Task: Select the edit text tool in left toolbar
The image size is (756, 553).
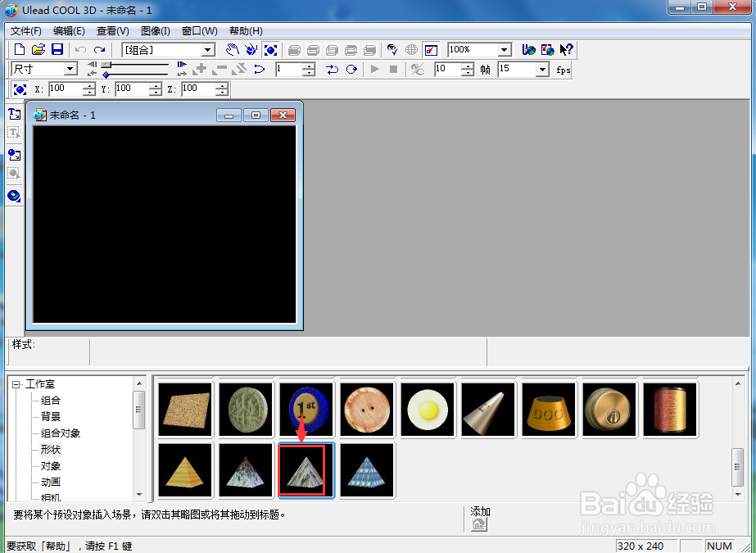Action: click(x=14, y=133)
